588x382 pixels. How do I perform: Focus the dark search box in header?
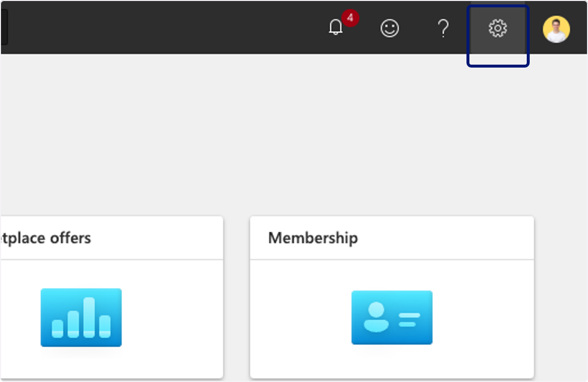[4, 27]
